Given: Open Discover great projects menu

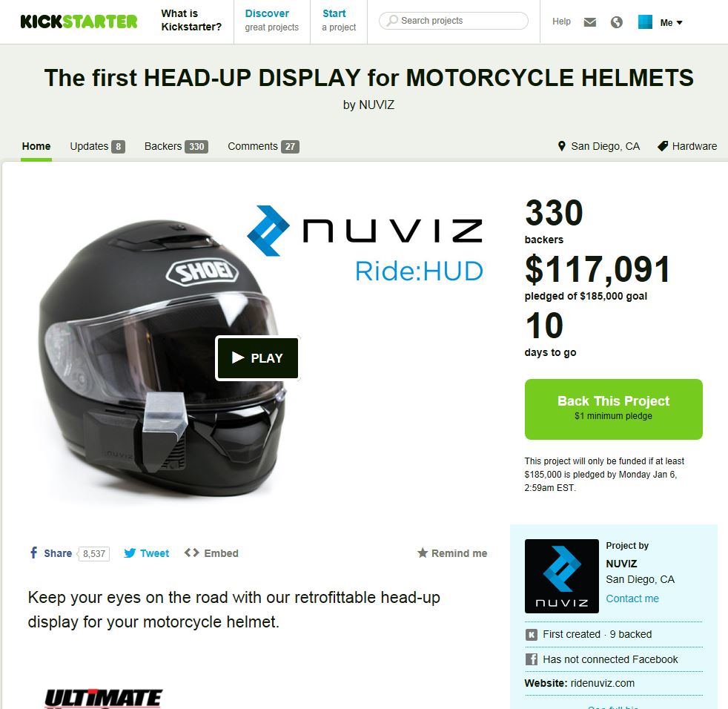Looking at the screenshot, I should 271,21.
